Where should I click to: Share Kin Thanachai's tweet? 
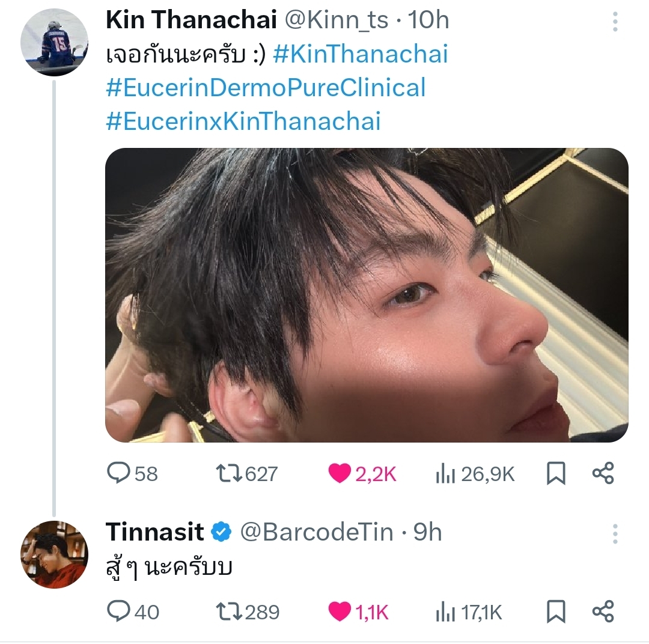603,474
